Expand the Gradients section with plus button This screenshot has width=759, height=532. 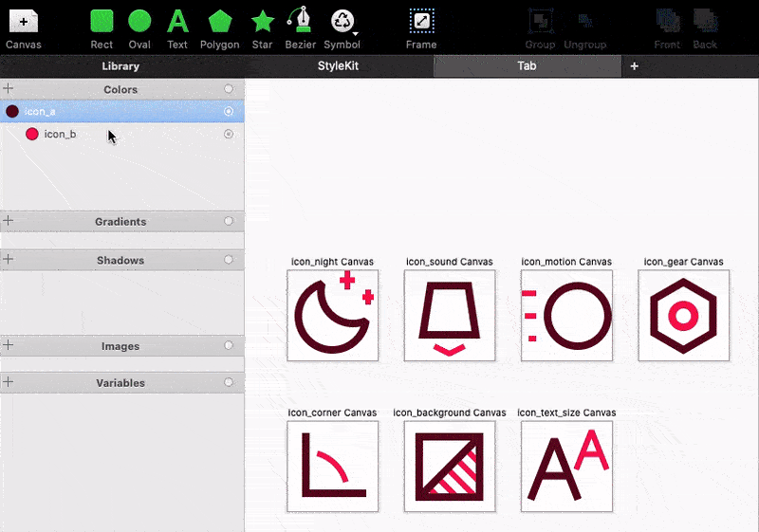tap(9, 221)
